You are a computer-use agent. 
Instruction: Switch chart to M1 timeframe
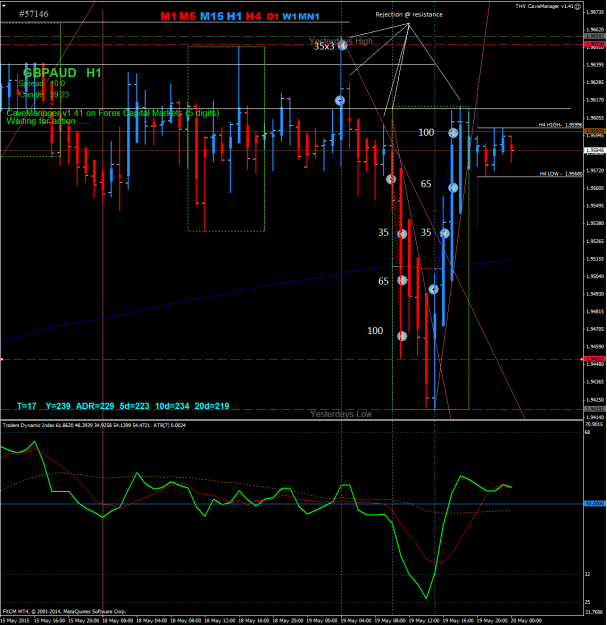[168, 16]
